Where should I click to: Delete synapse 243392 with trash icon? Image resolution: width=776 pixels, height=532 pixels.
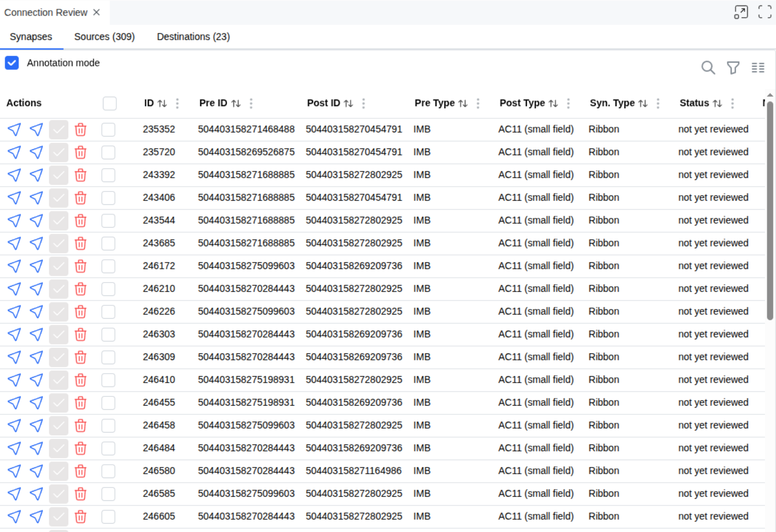(x=80, y=175)
